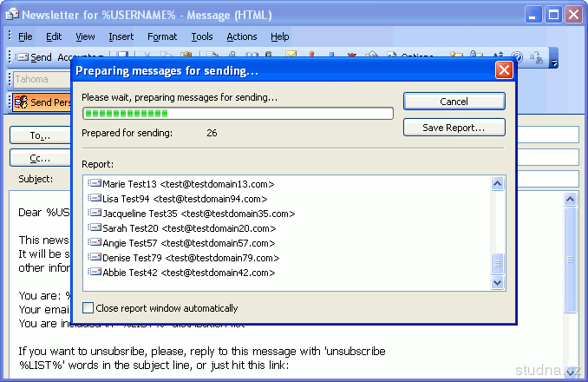This screenshot has width=588, height=382.
Task: Click the Tahoma font name box
Action: click(42, 80)
